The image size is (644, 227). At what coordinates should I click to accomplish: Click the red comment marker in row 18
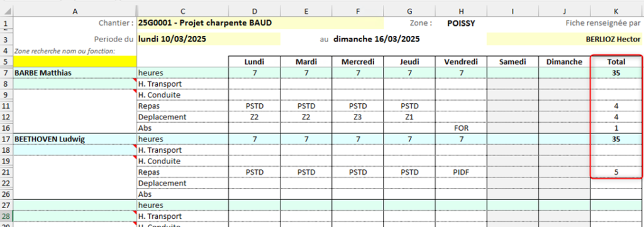(135, 147)
